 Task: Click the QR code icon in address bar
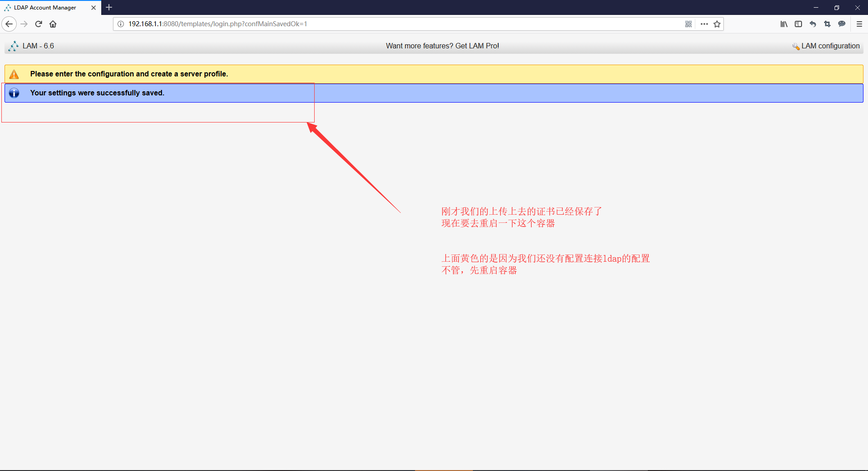[x=689, y=24]
